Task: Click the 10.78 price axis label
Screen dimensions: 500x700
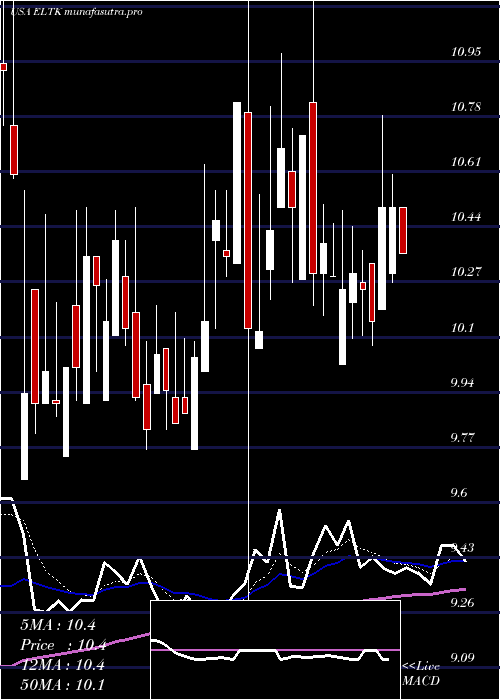Action: coord(466,107)
